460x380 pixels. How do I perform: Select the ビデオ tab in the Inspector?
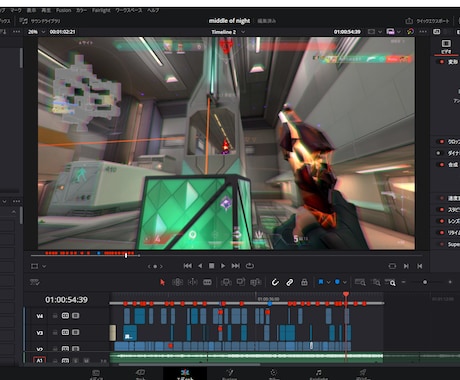(x=446, y=46)
